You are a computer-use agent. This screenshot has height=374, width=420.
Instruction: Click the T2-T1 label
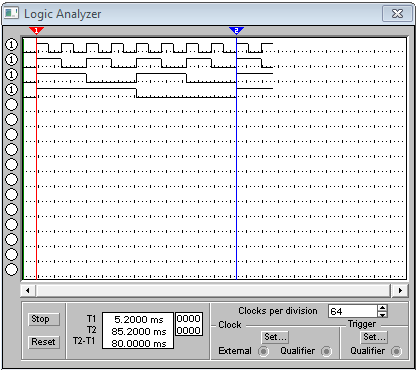[84, 341]
